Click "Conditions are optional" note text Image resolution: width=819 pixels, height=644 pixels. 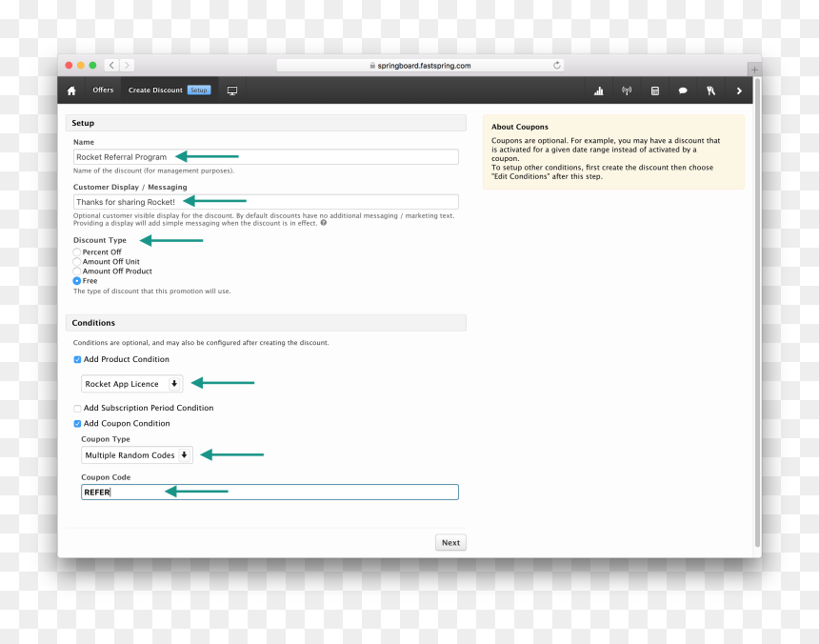tap(201, 343)
